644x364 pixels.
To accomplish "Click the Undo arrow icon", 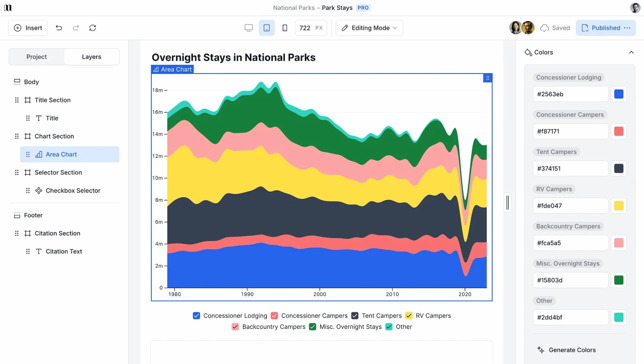I will [59, 28].
